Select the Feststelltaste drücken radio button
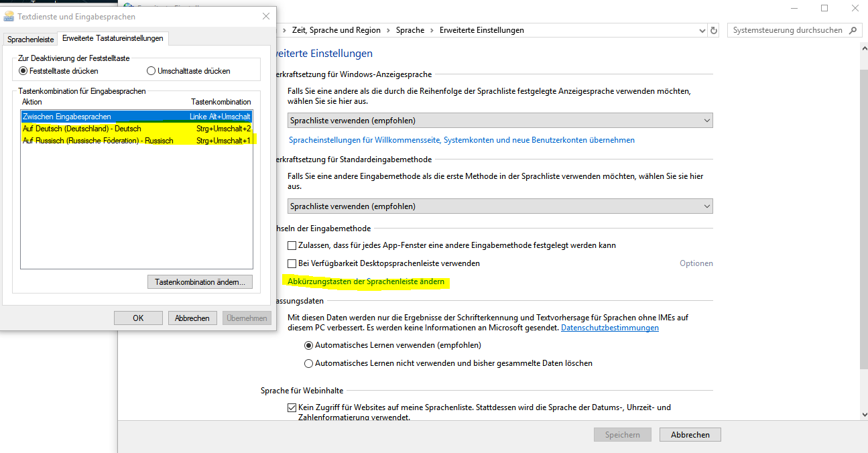The height and width of the screenshot is (453, 868). point(23,71)
